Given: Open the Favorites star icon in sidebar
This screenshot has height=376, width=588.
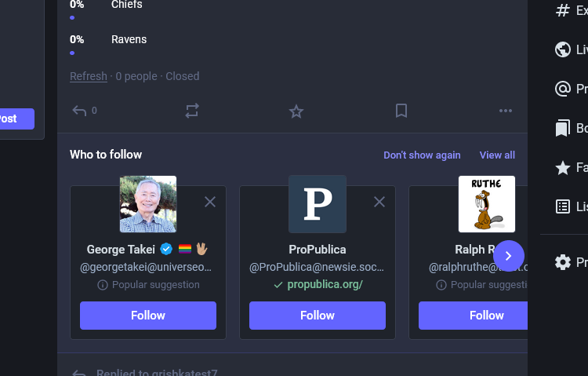Looking at the screenshot, I should coord(562,167).
